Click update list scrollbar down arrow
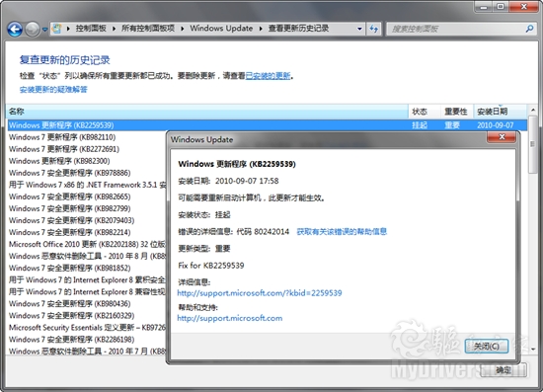 coord(532,350)
